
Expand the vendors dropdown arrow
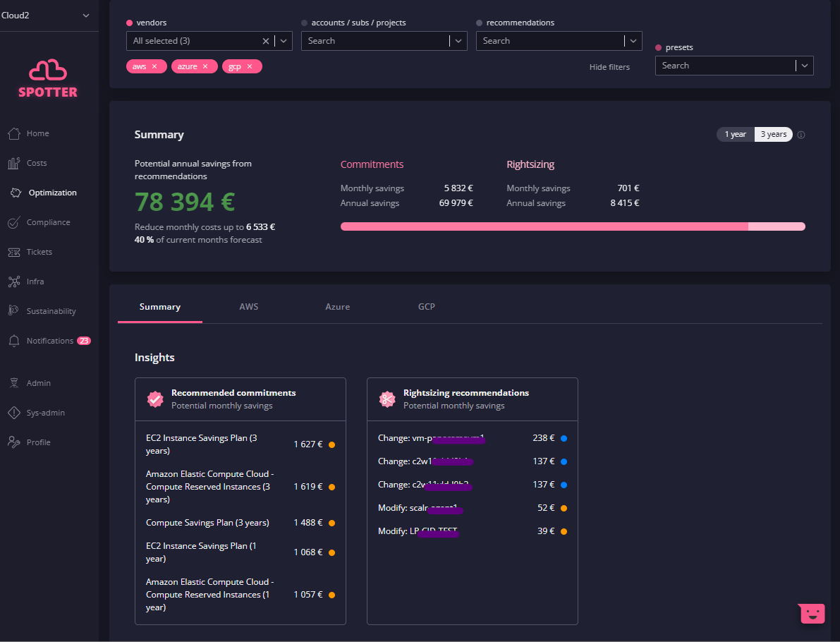click(x=284, y=41)
